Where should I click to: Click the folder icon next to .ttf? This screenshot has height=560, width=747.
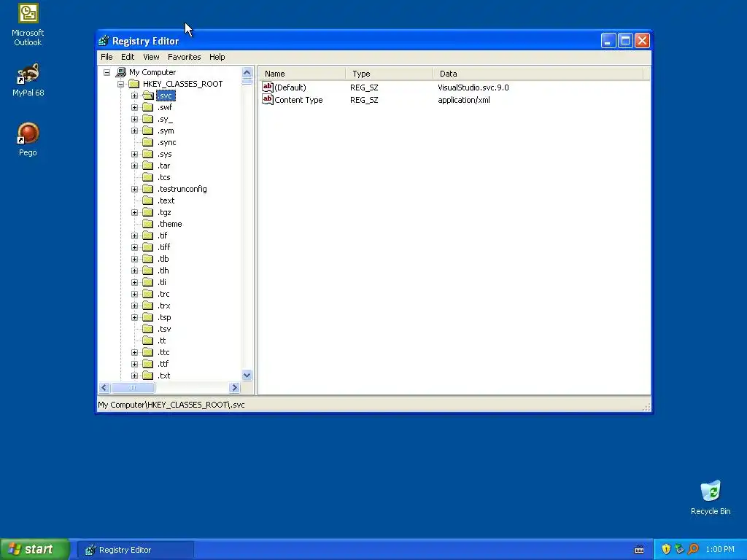click(x=147, y=364)
